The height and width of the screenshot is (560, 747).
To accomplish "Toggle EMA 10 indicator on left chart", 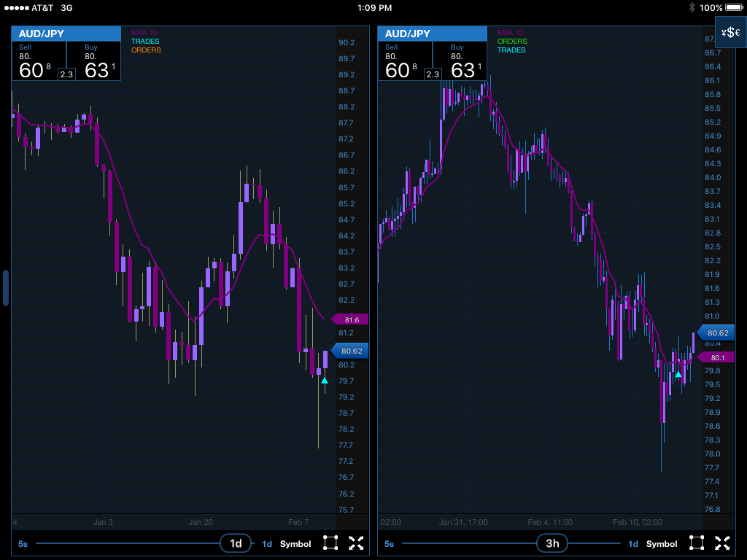I will (144, 33).
